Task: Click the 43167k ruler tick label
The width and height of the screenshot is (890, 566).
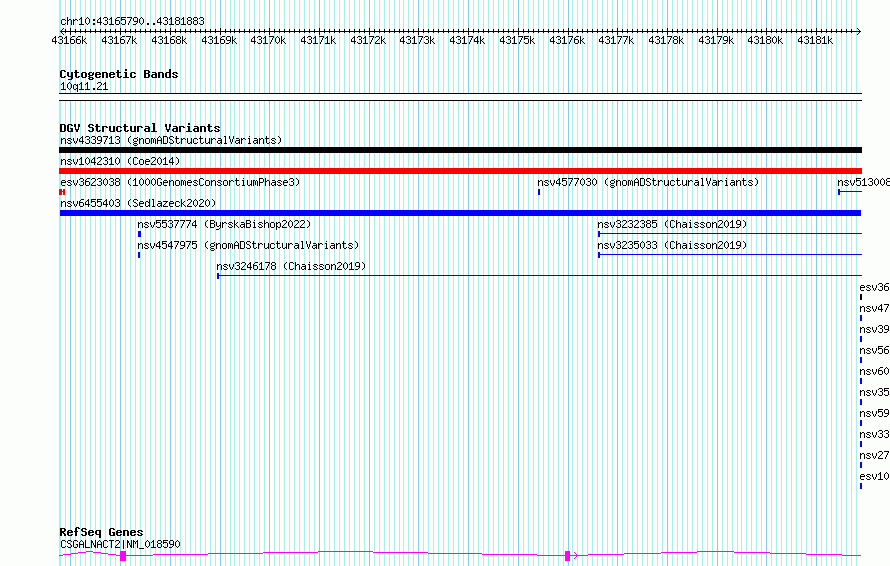Action: coord(119,40)
